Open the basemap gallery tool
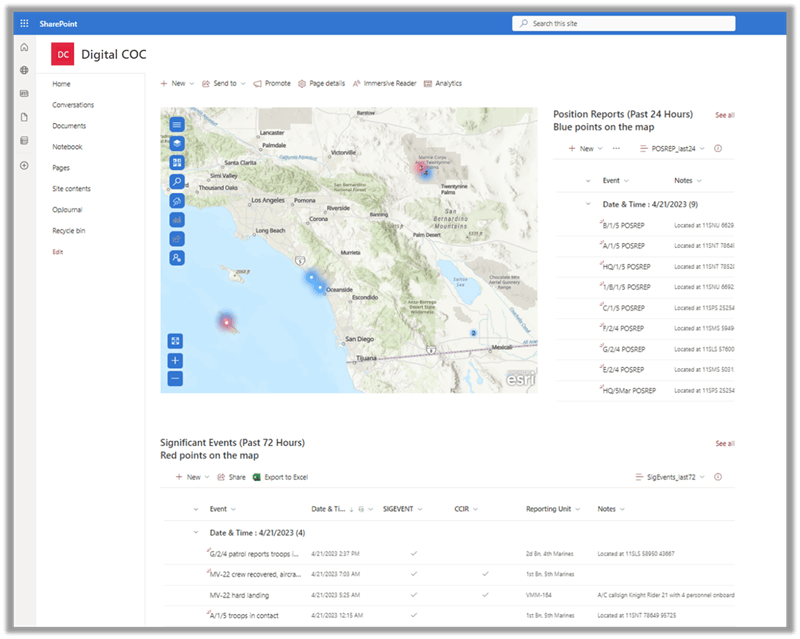The image size is (800, 639). pos(177,162)
